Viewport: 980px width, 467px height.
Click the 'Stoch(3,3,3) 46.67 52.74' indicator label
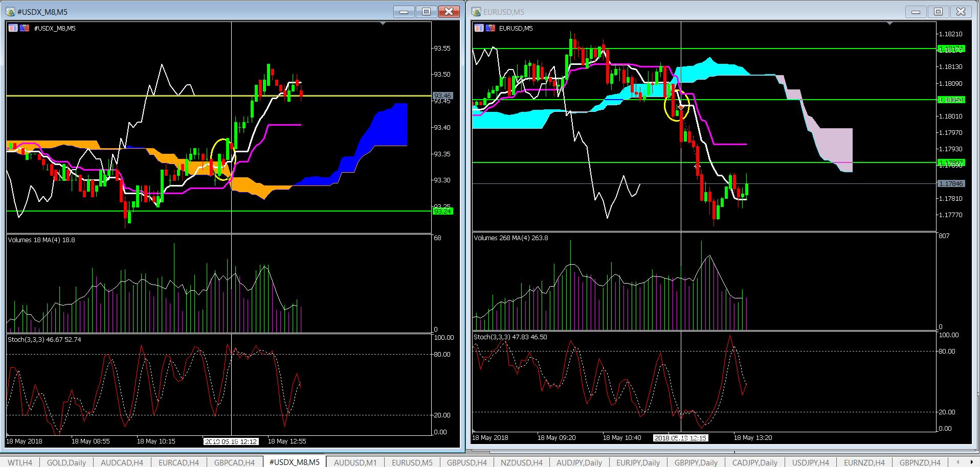(44, 339)
